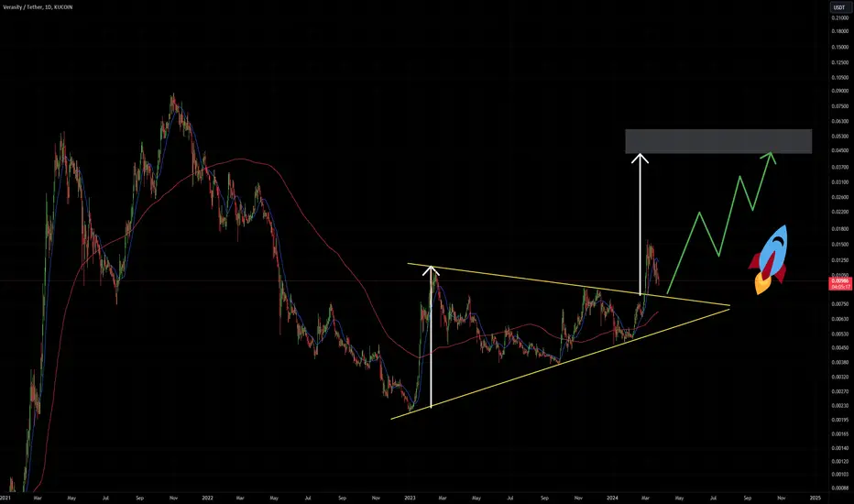Click the 0.10500 price axis label
This screenshot has width=854, height=504.
tap(840, 77)
